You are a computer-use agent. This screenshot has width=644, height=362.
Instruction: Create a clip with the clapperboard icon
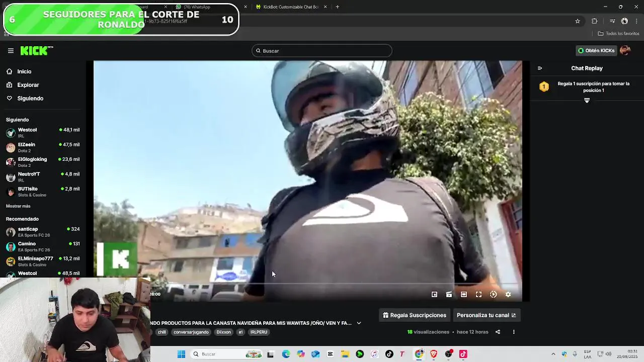click(x=449, y=295)
